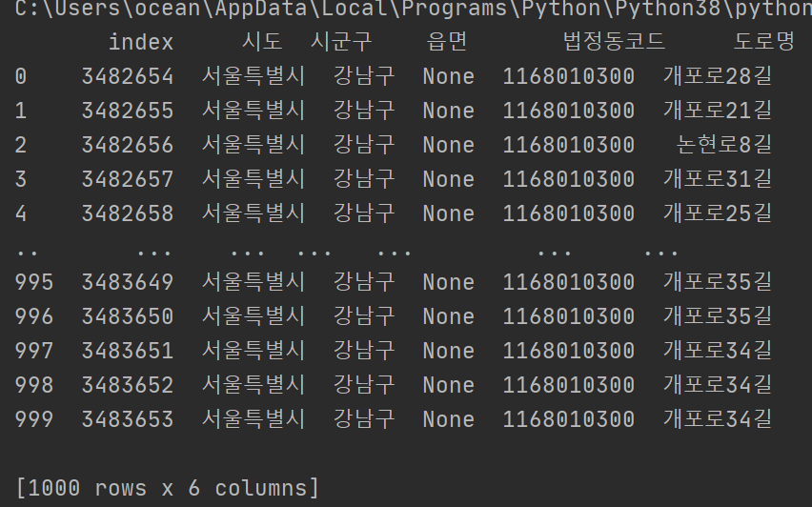Screen dimensions: 812x507
Task: Select index value 3482656
Action: point(128,145)
